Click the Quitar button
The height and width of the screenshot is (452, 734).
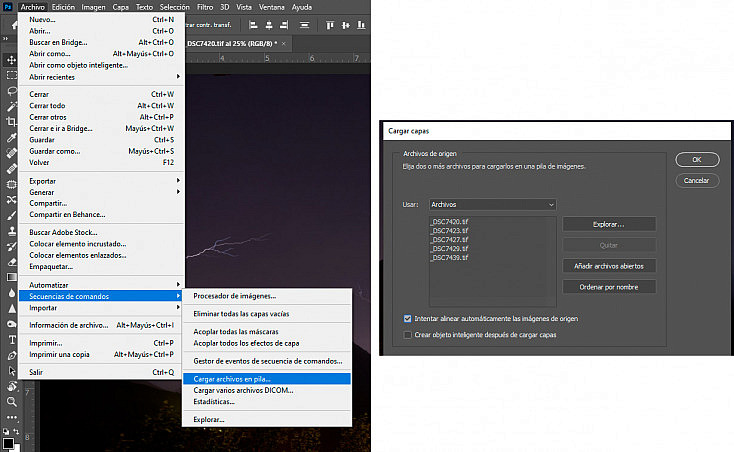609,245
